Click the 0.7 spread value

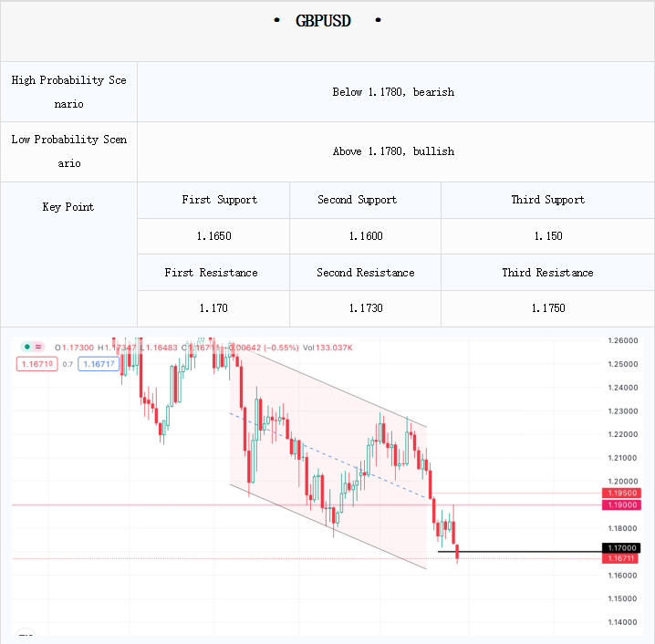[68, 364]
